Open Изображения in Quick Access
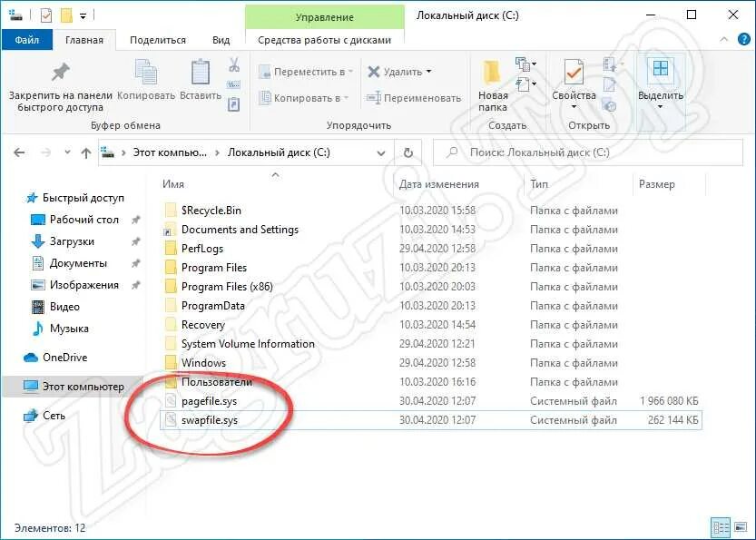The height and width of the screenshot is (540, 756). 83,285
